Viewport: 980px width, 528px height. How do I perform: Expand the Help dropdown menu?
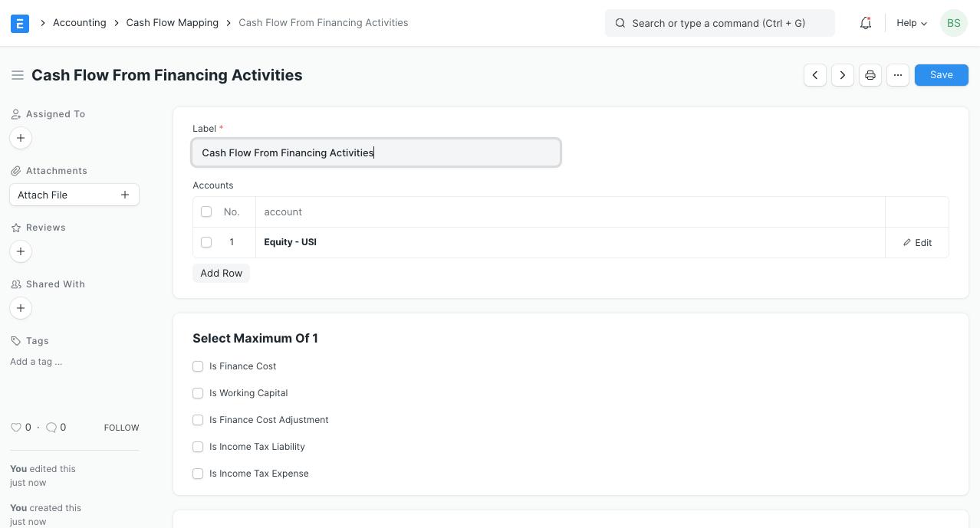click(x=912, y=23)
